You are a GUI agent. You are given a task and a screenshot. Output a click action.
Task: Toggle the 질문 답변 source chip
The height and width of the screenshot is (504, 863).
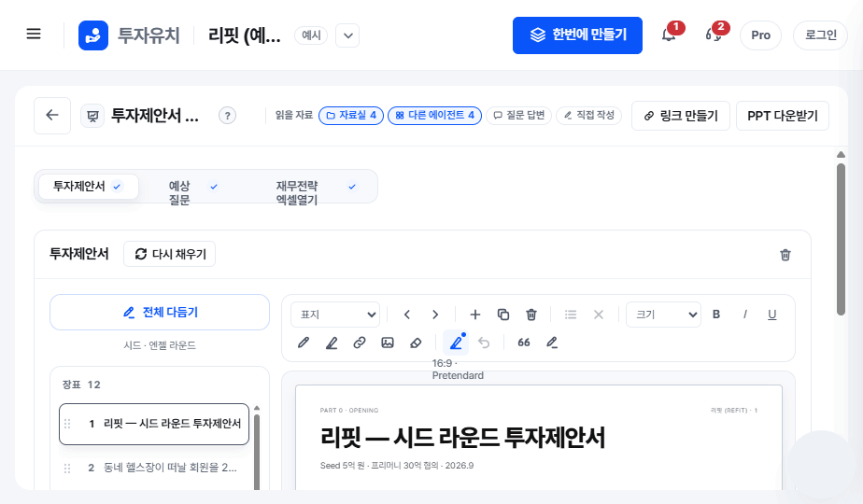pyautogui.click(x=519, y=116)
